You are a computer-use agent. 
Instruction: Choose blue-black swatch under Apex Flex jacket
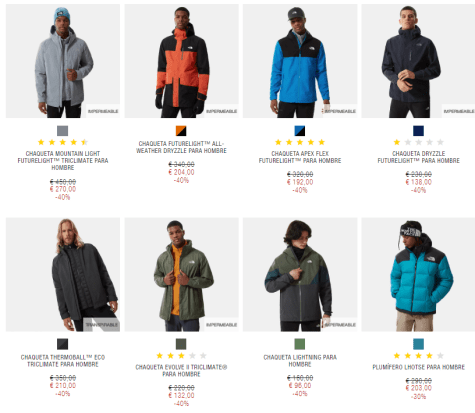tap(300, 131)
